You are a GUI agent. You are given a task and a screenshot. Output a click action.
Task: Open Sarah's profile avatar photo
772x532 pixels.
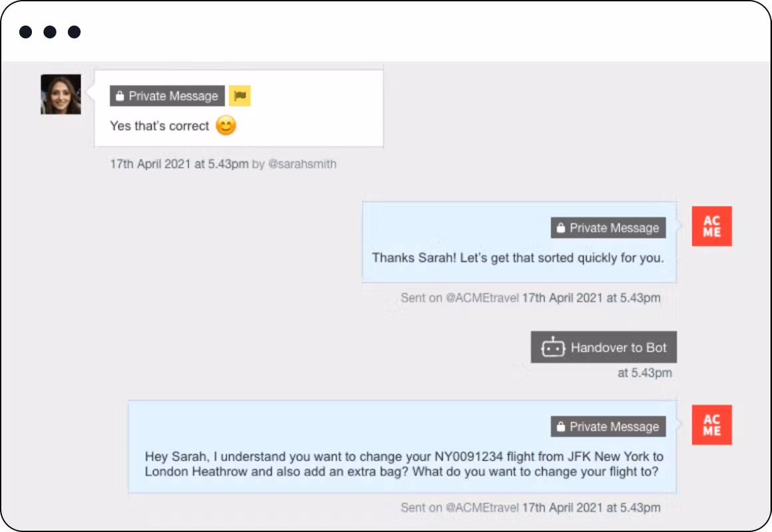tap(61, 94)
